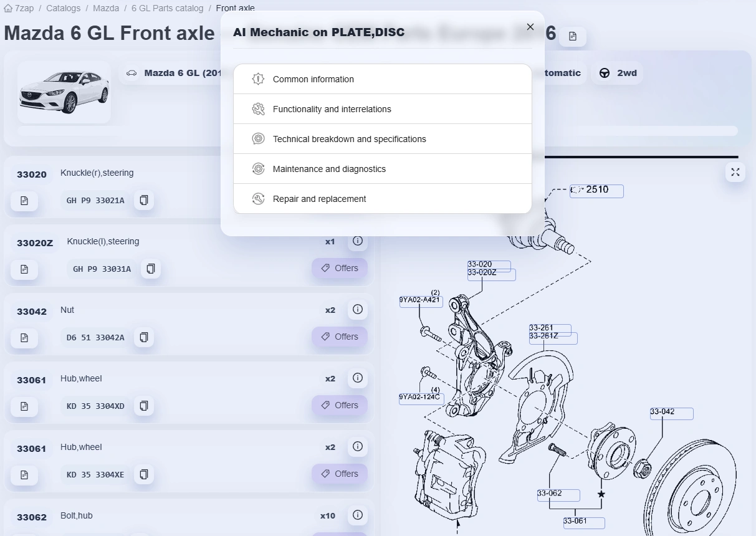Click the Repair and replacement wrench icon
This screenshot has height=536, width=756.
(258, 199)
